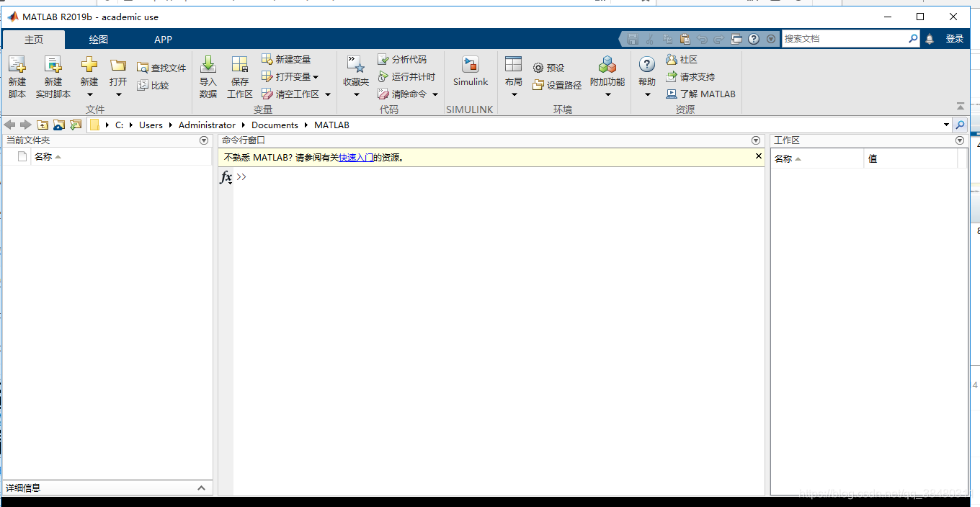Open the Clear Workspace dropdown arrow
The width and height of the screenshot is (980, 507).
point(327,94)
